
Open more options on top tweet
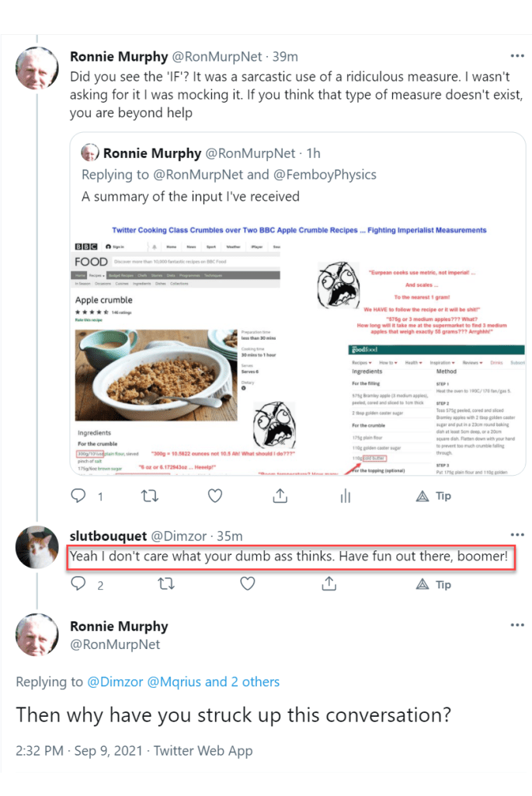click(516, 56)
